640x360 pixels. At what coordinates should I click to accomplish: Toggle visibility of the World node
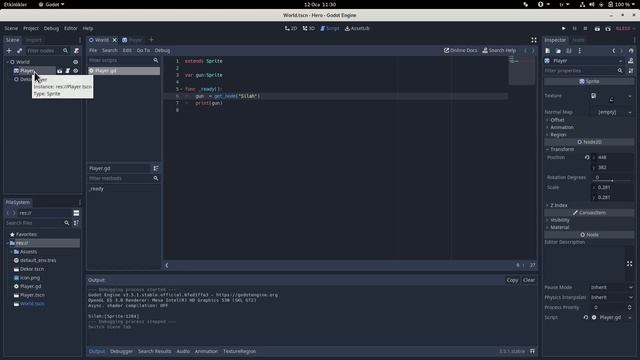76,62
